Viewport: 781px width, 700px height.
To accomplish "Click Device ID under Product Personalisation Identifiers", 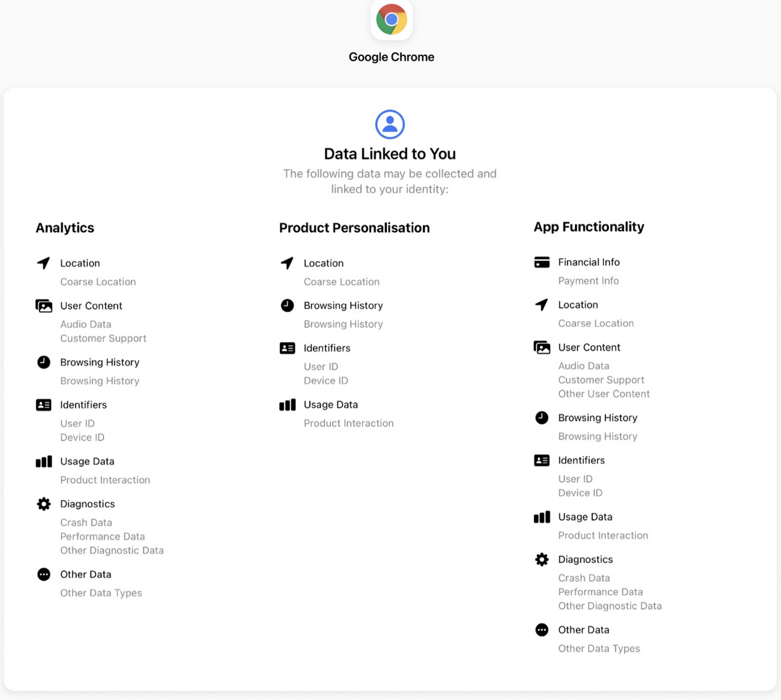I will click(326, 380).
